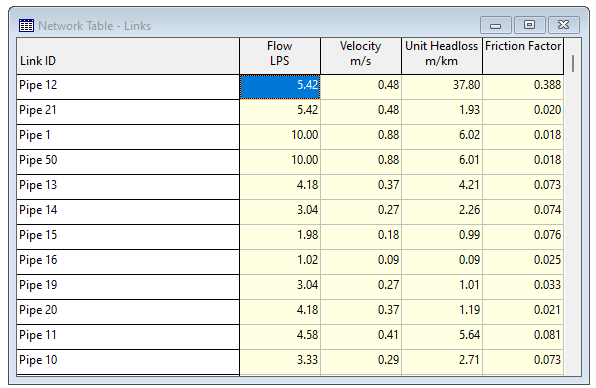Click highlighted flow cell 5.42 of Pipe 12
Image resolution: width=596 pixels, height=388 pixels.
pyautogui.click(x=280, y=87)
